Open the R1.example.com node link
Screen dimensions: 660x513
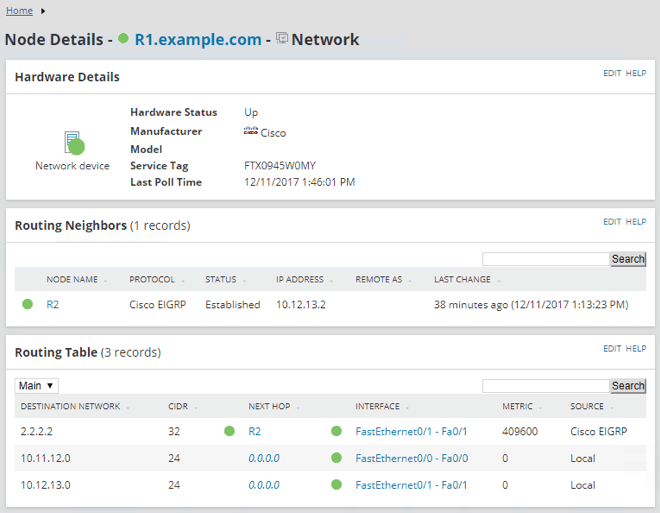(198, 39)
